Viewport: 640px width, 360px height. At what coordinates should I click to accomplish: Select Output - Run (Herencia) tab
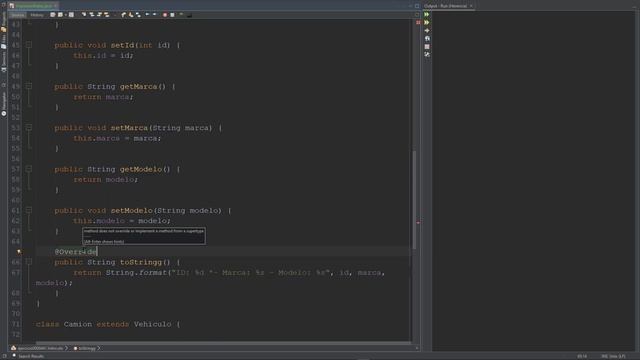point(445,6)
